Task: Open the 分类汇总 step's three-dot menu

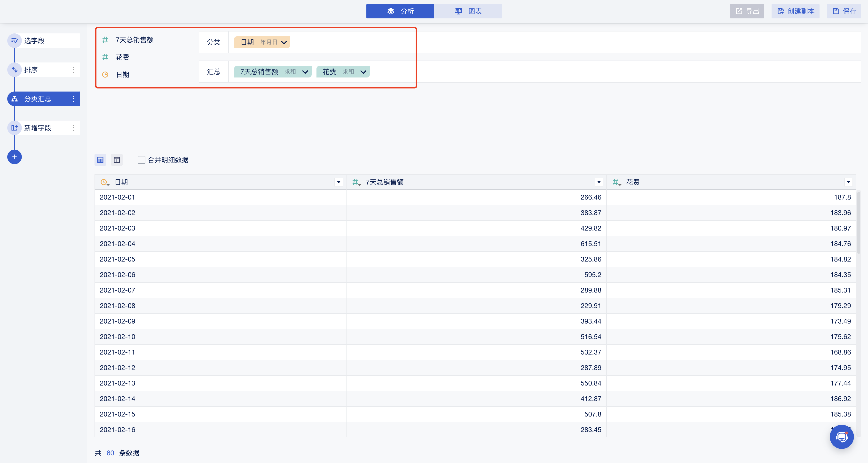Action: (x=73, y=99)
